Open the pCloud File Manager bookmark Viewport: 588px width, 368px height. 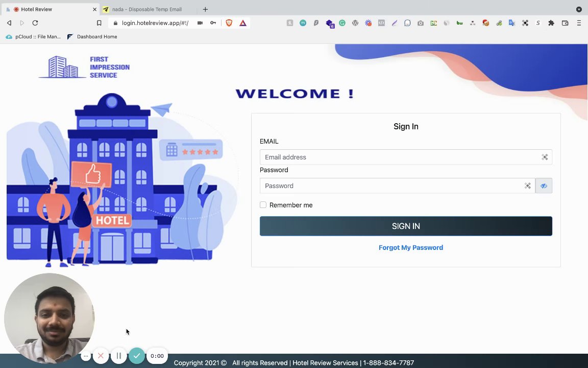pos(33,37)
